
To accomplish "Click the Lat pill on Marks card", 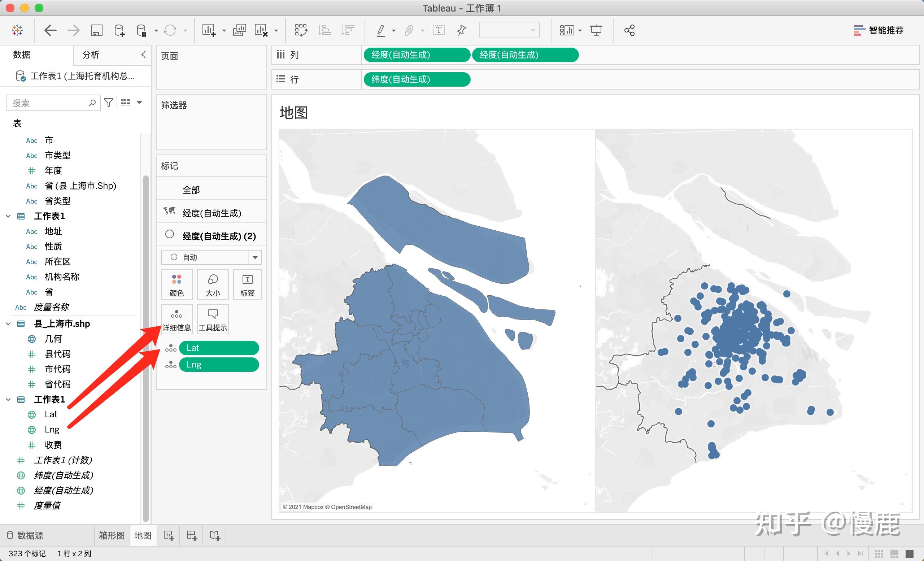I will point(219,348).
